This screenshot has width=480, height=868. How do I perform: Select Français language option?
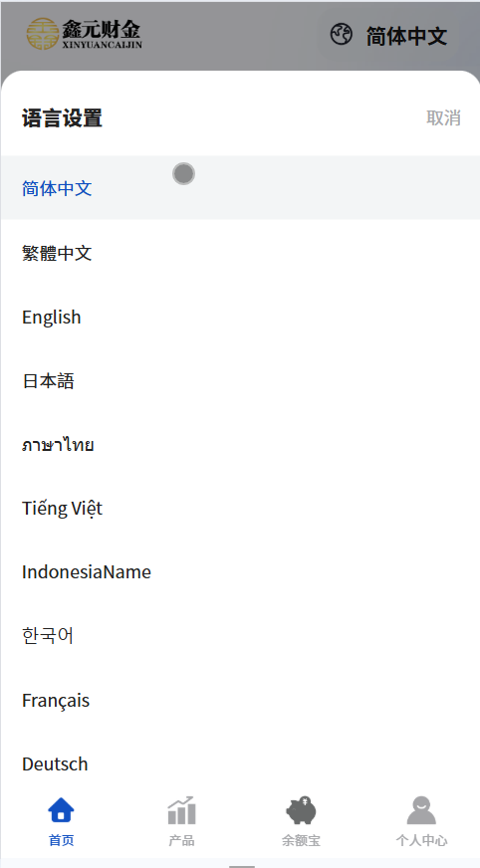click(x=240, y=700)
